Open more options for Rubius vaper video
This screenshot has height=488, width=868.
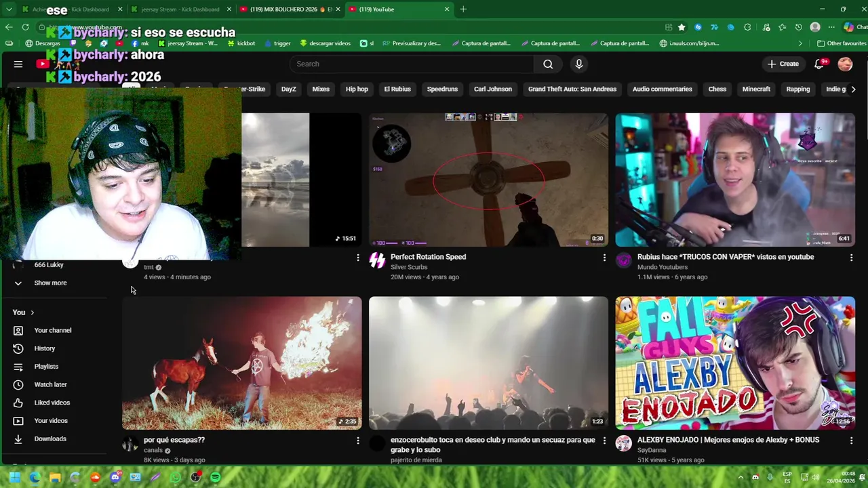[x=851, y=258]
